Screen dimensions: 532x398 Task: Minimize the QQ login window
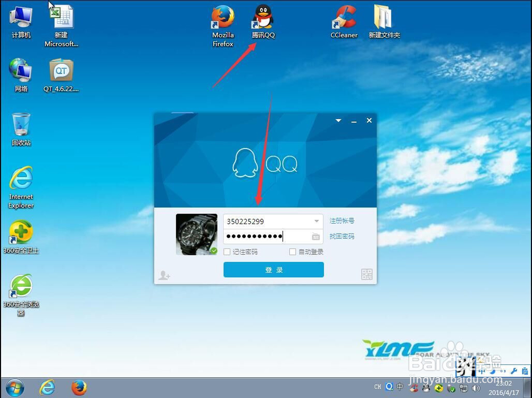[x=354, y=121]
